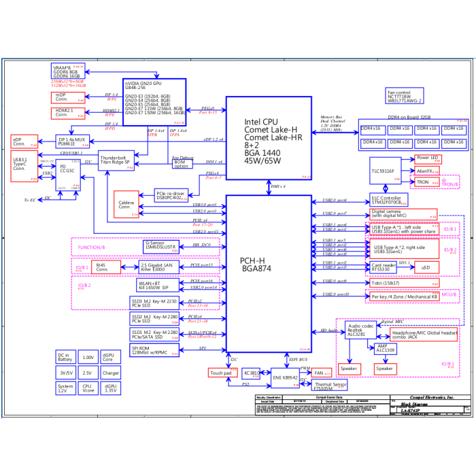Click the SSD3 M.2 Key-M 2230 block

click(154, 303)
